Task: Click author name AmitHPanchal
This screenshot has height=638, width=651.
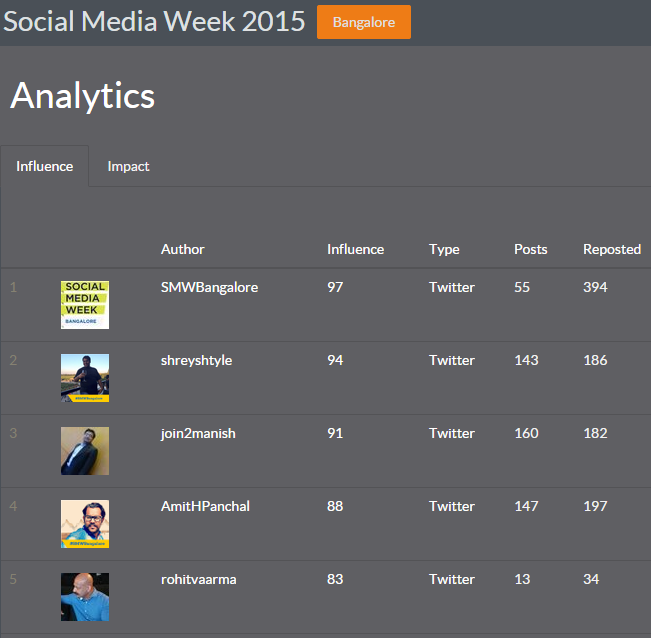Action: click(x=205, y=506)
